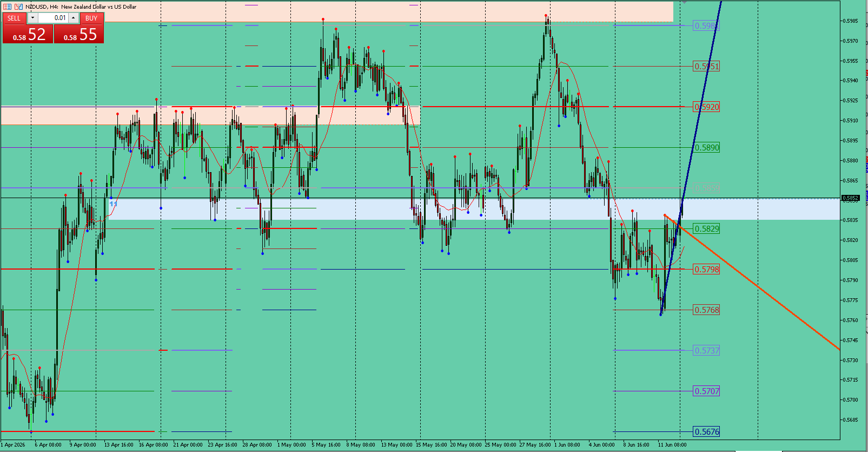Click 0.5970 on the price scale
868x452 pixels.
tap(851, 41)
